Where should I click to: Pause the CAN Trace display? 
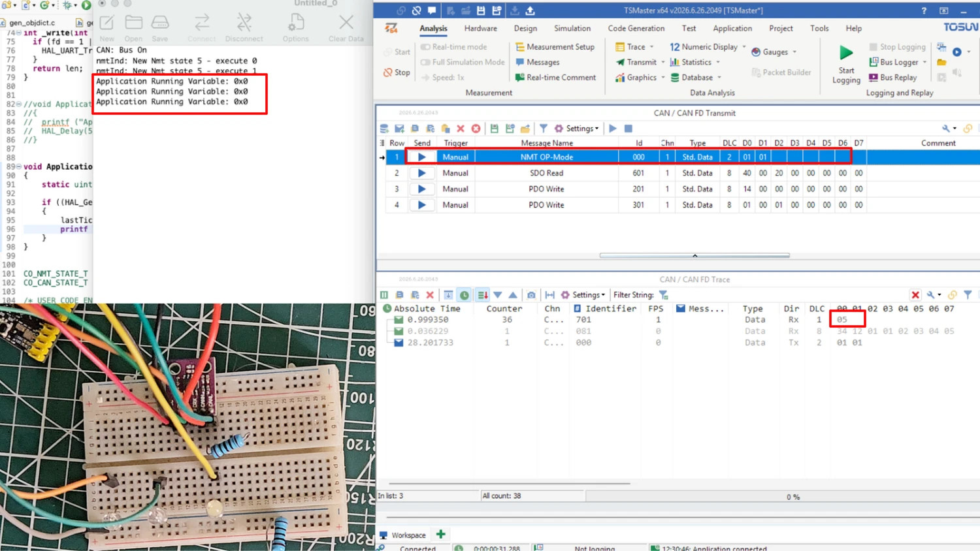384,295
